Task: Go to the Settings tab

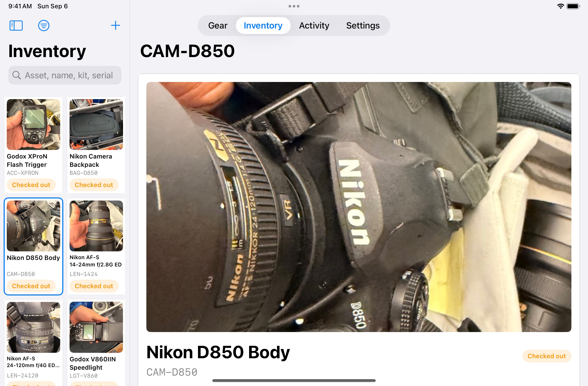Action: (363, 25)
